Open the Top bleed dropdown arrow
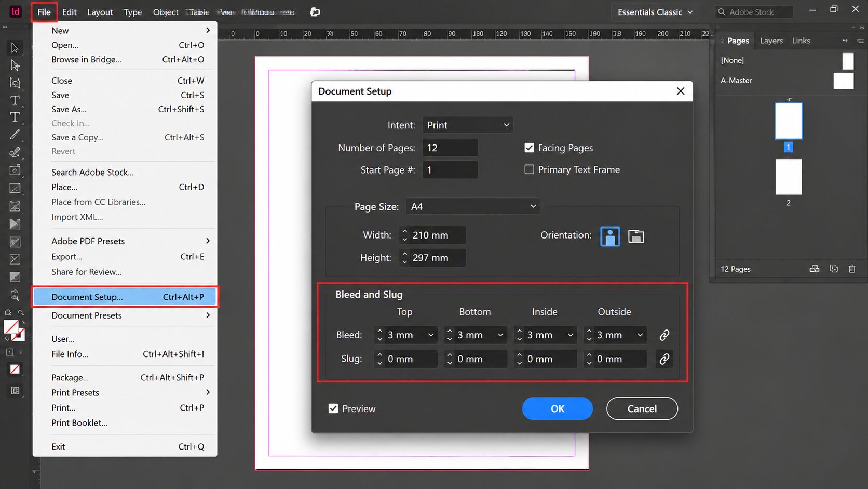Viewport: 868px width, 489px height. click(x=430, y=335)
